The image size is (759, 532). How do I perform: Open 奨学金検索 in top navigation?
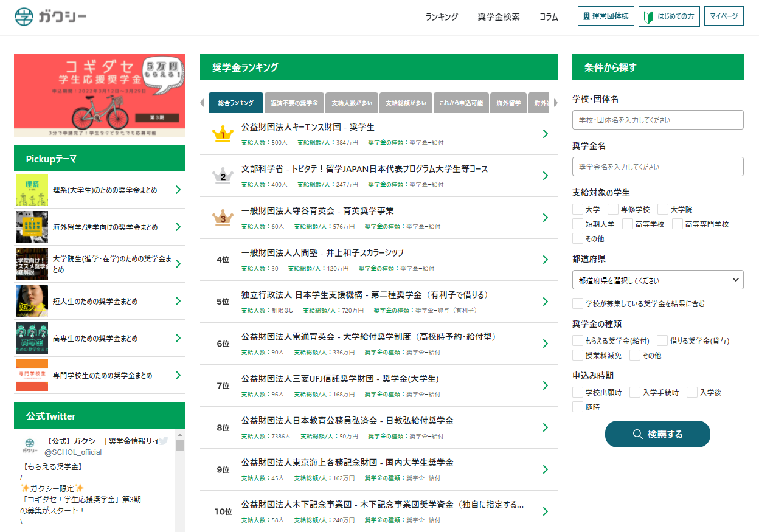click(499, 17)
